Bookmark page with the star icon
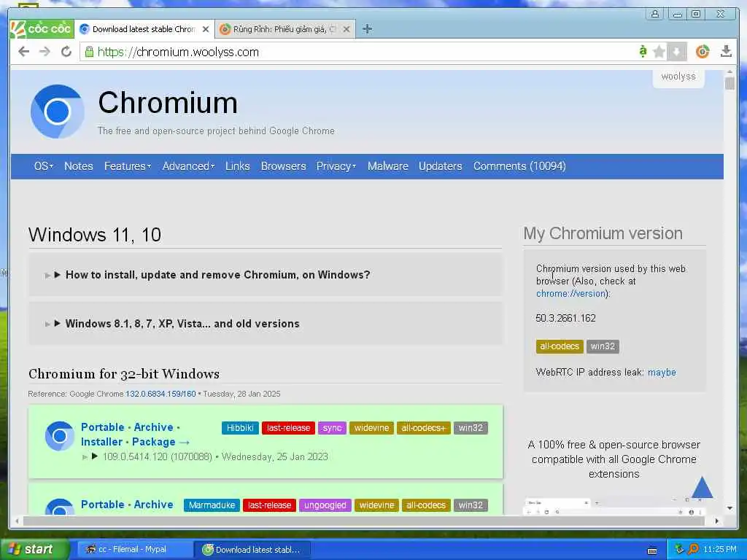This screenshot has width=747, height=560. (659, 52)
